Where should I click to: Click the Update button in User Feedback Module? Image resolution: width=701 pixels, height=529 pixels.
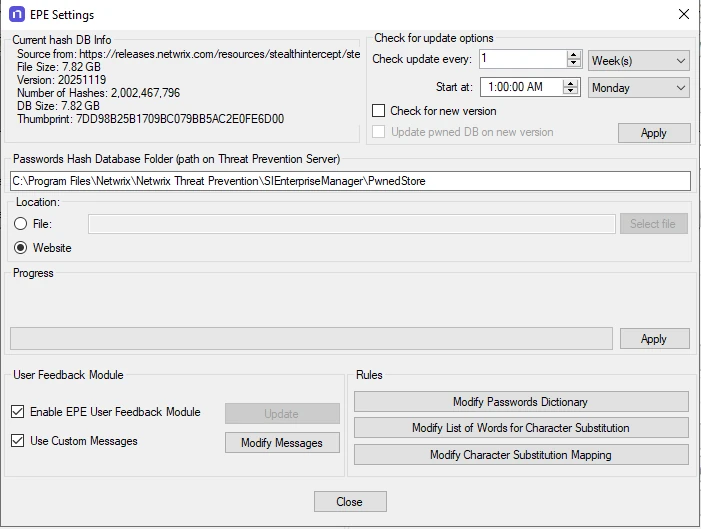[x=282, y=414]
